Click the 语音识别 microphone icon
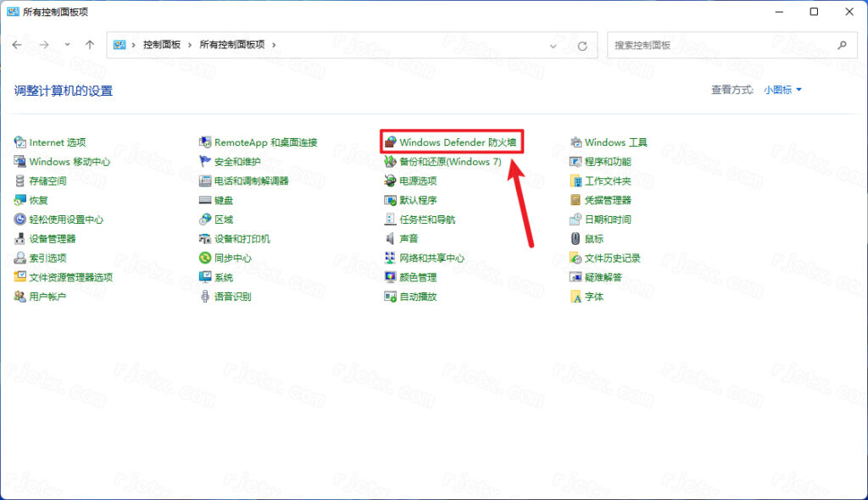This screenshot has width=868, height=500. (205, 297)
